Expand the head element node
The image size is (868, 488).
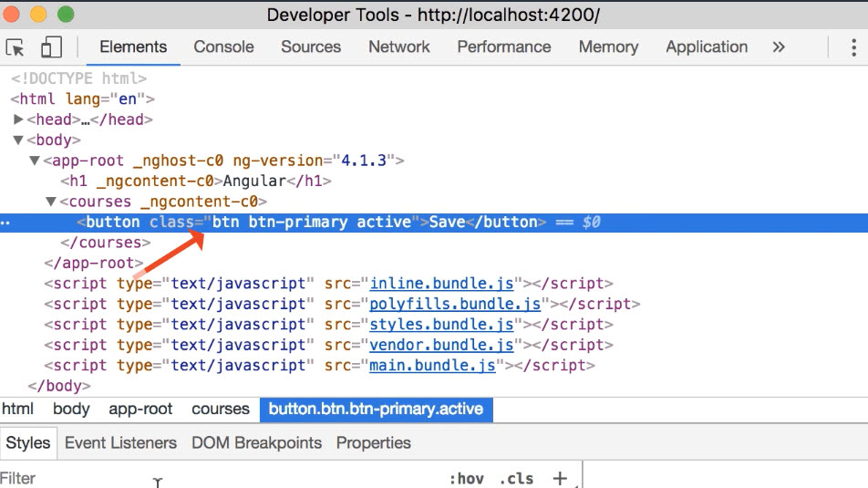(x=18, y=119)
